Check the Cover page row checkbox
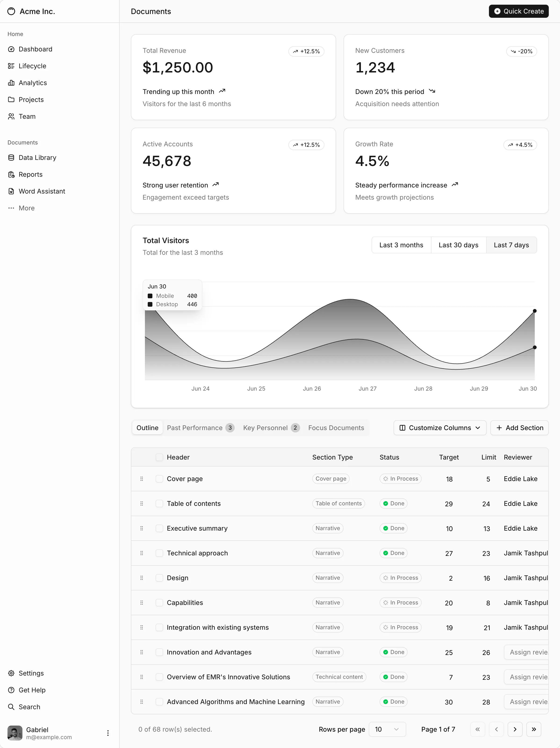Image resolution: width=560 pixels, height=748 pixels. coord(159,479)
